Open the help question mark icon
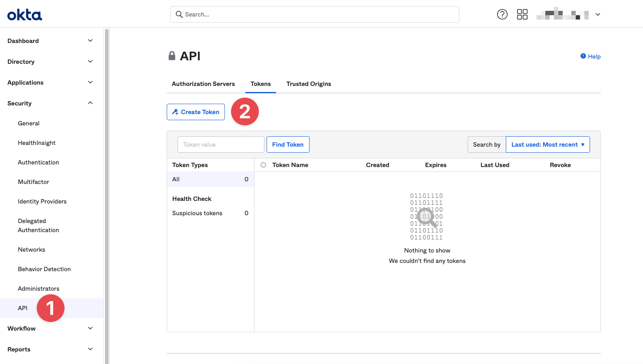The width and height of the screenshot is (643, 364). [502, 14]
